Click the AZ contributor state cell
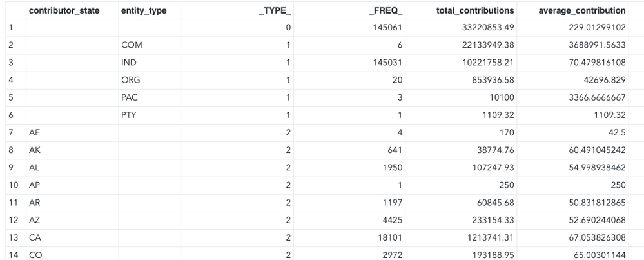The image size is (644, 260). [x=35, y=220]
